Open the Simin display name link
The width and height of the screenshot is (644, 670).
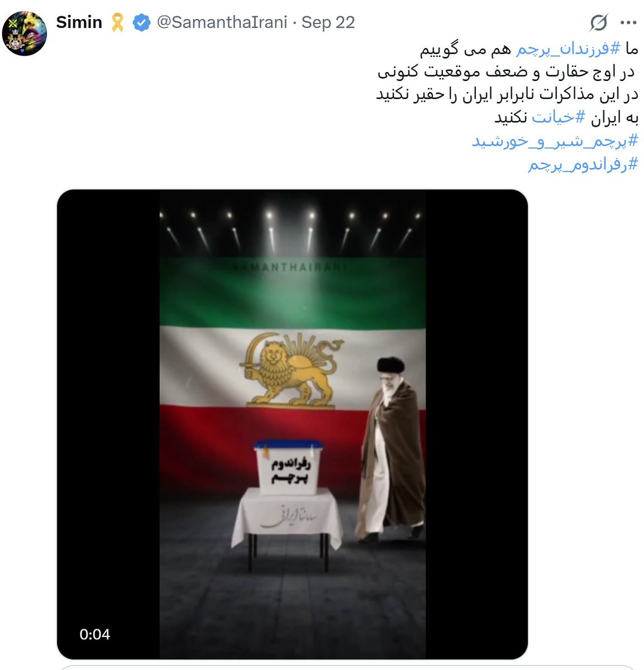[79, 22]
